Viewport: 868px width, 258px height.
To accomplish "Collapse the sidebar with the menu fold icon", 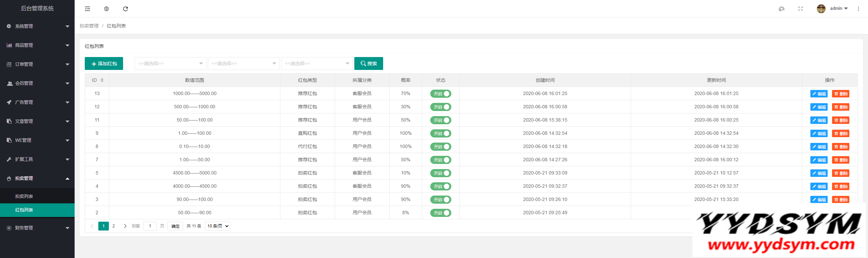I will pos(87,9).
